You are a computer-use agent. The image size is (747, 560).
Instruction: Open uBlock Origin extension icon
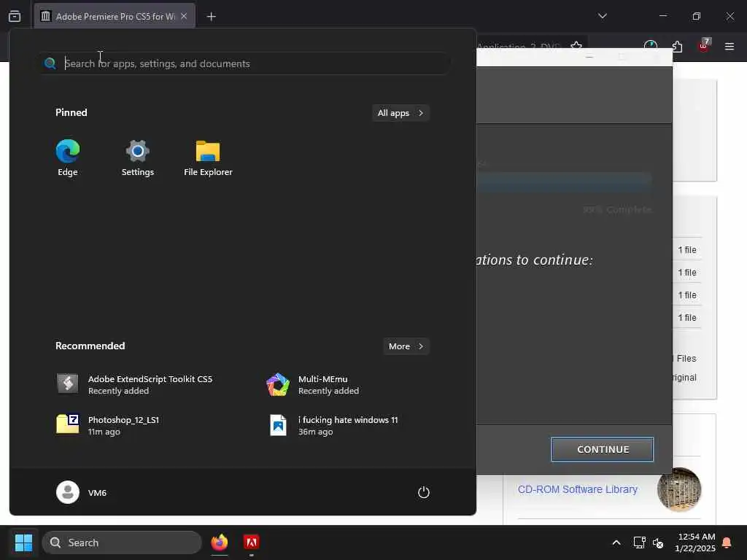(x=704, y=45)
